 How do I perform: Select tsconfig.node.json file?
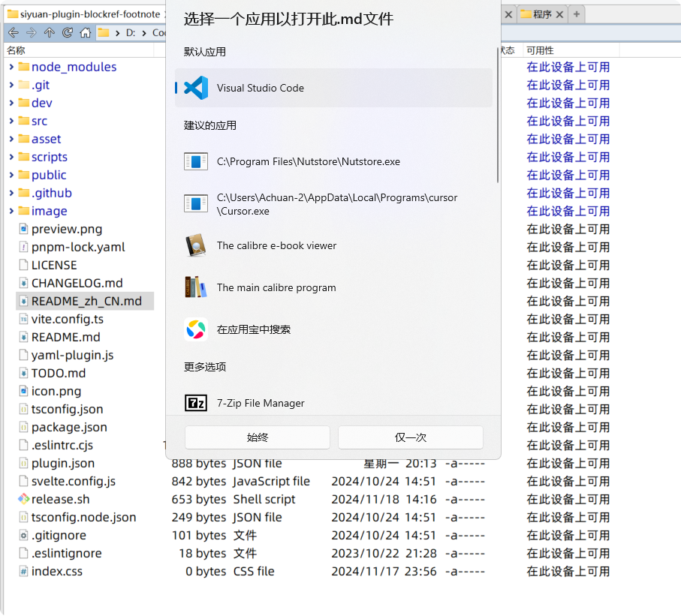(84, 518)
